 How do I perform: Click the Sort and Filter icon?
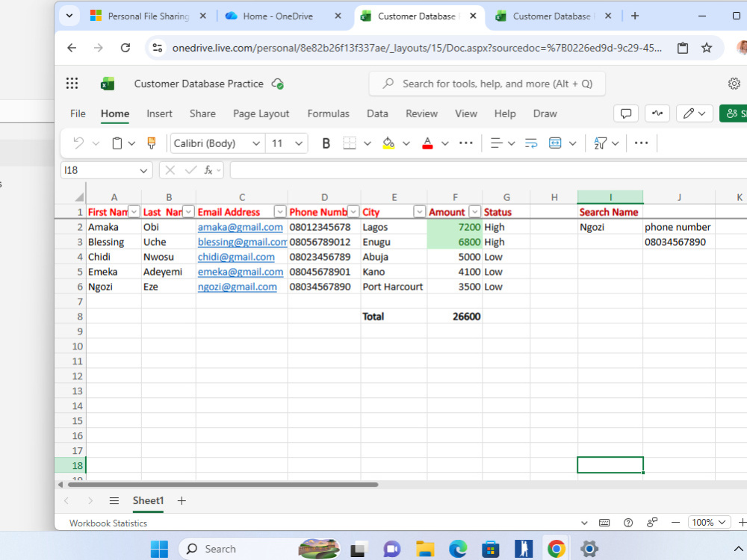(601, 143)
